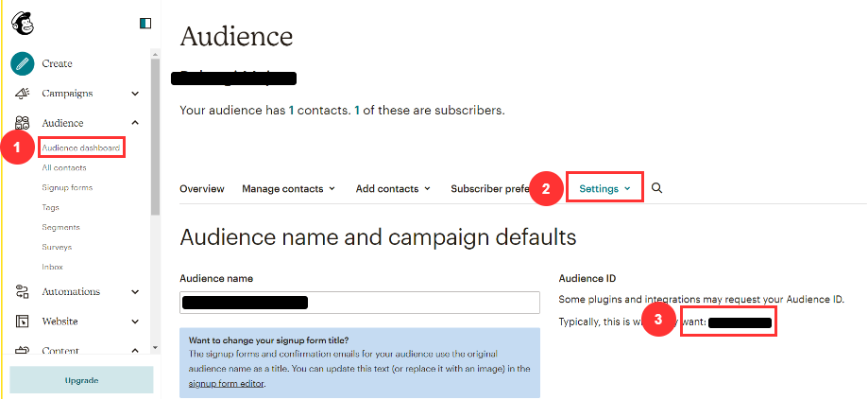Click the Automations flow icon
The width and height of the screenshot is (868, 400).
click(x=22, y=291)
